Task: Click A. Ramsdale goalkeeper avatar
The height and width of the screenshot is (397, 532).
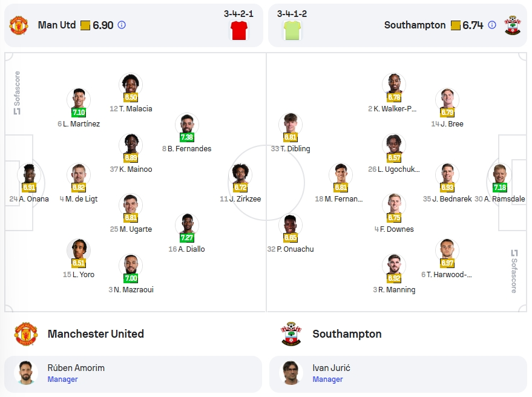Action: (x=499, y=174)
